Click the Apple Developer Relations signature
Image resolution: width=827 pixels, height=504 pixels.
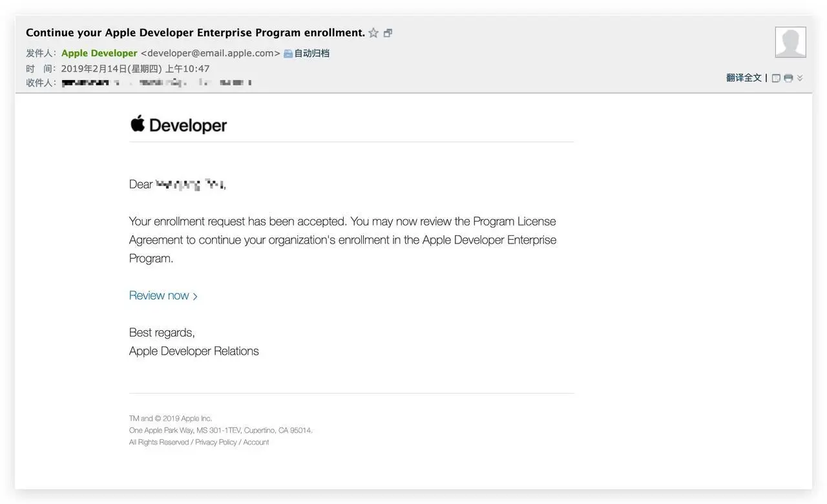click(x=194, y=351)
